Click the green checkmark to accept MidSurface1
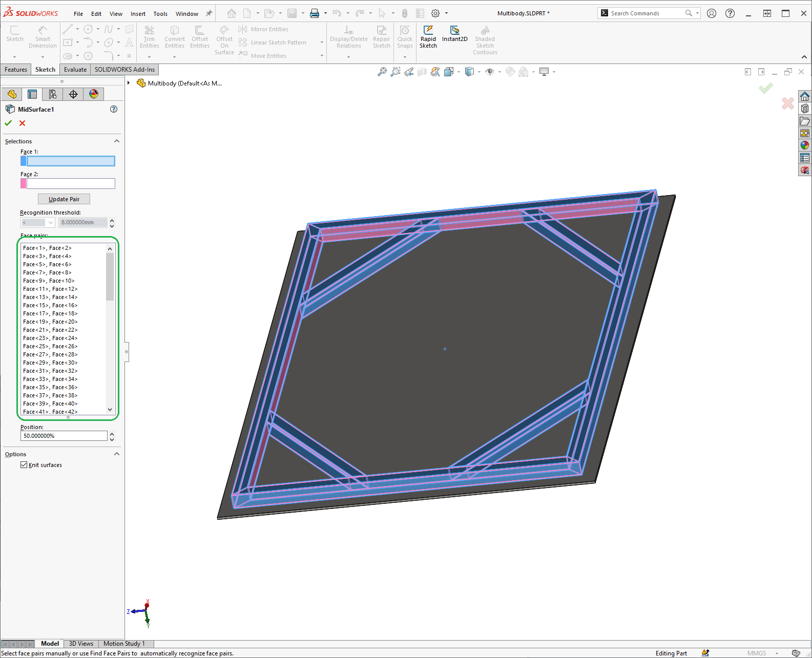This screenshot has width=812, height=658. 8,123
